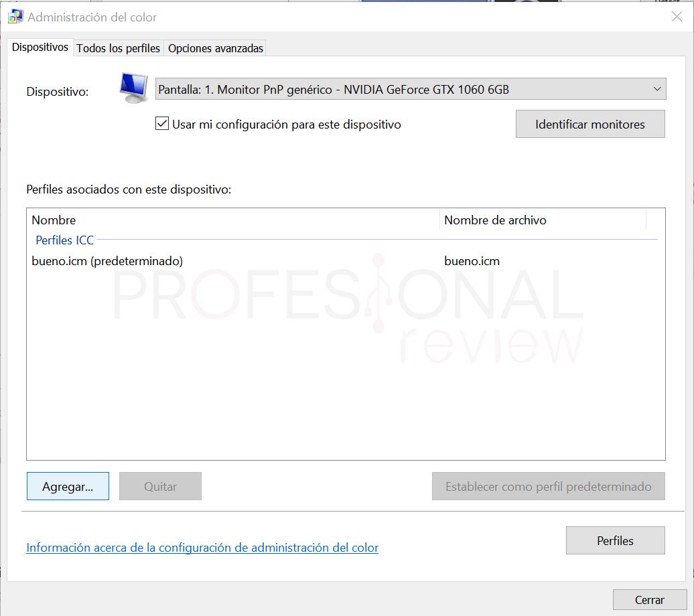Screen dimensions: 694x616
Task: Click the Agregar... button
Action: tap(68, 486)
